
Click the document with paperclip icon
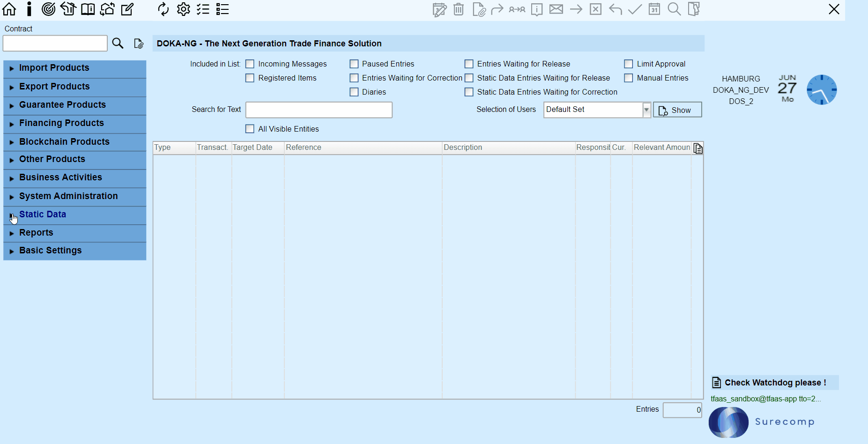(x=479, y=9)
